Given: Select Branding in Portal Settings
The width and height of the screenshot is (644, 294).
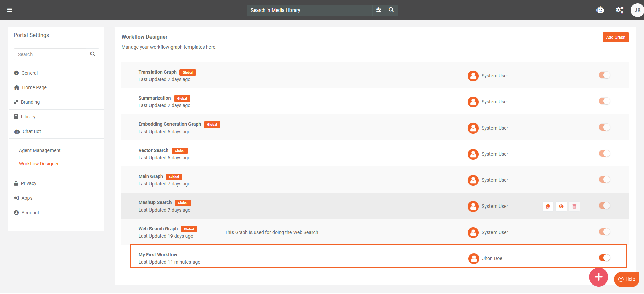Looking at the screenshot, I should tap(30, 102).
